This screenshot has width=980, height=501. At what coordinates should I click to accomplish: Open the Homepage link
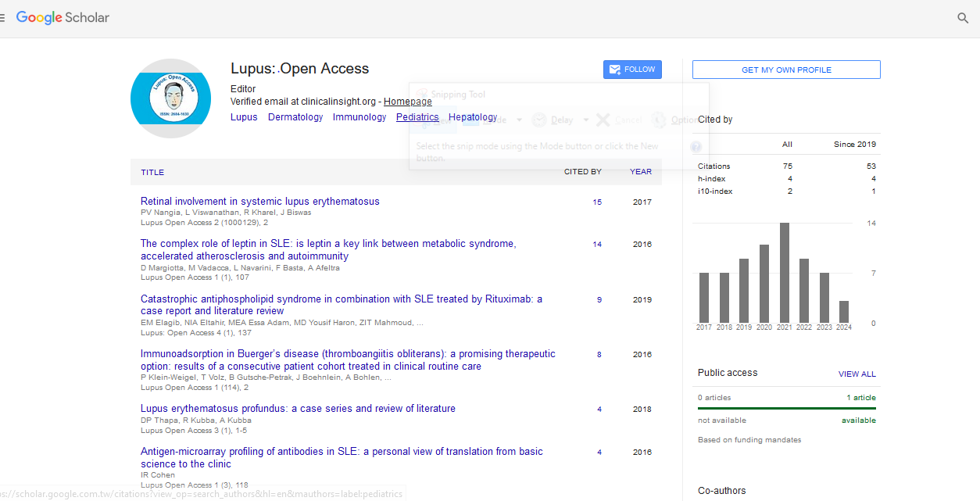click(x=407, y=102)
